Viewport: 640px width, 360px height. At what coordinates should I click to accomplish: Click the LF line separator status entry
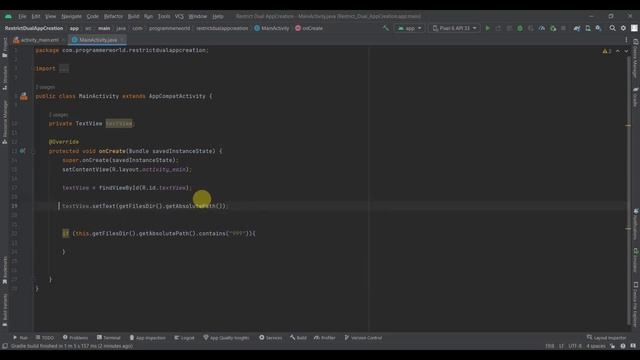point(561,346)
